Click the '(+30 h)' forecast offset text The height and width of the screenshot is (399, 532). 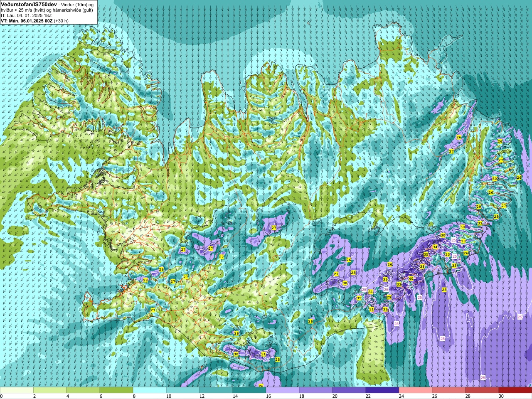pos(61,21)
